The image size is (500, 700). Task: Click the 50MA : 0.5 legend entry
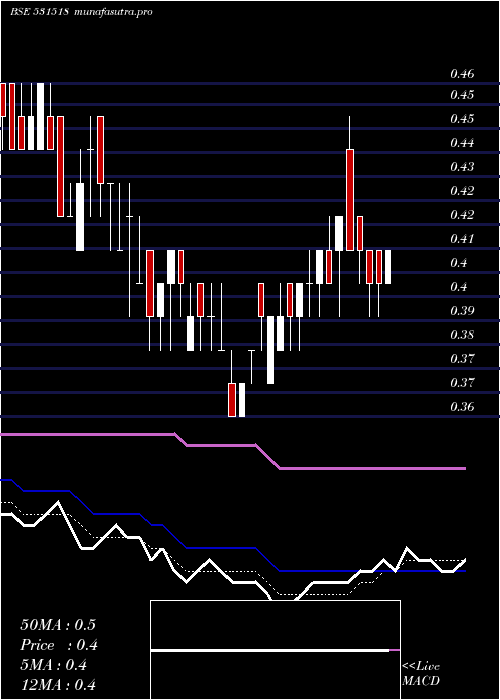(x=58, y=625)
